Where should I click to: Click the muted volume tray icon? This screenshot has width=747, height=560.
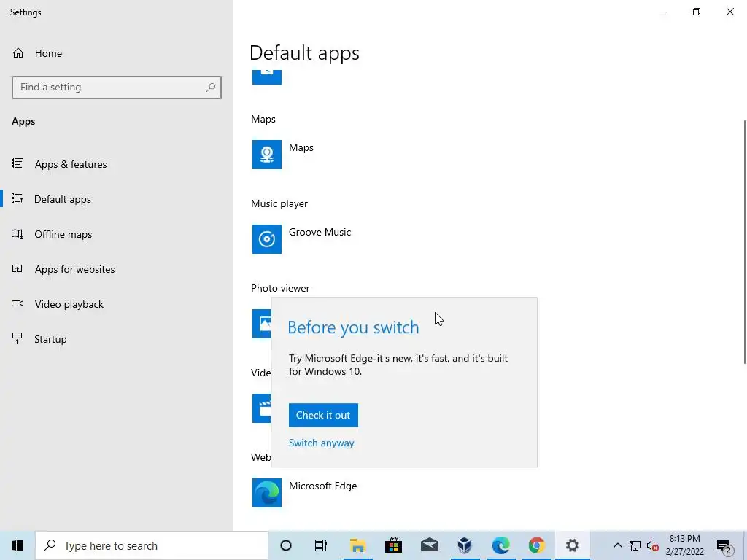(652, 545)
